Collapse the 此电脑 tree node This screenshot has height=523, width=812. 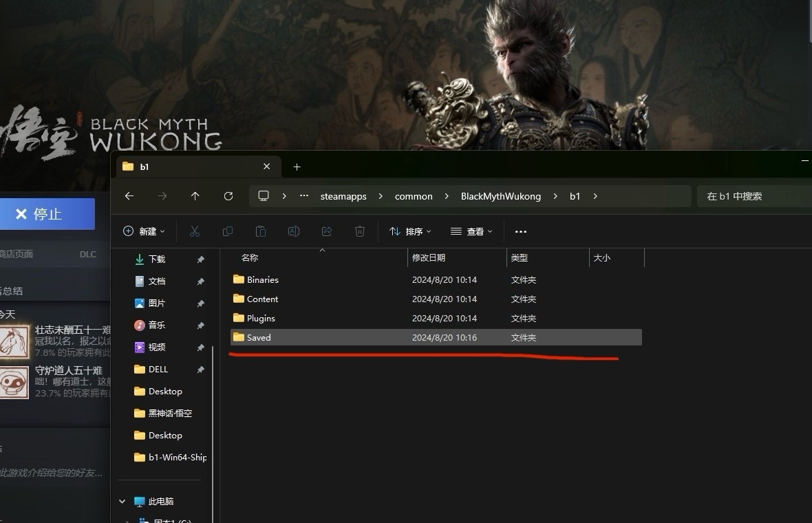[122, 502]
